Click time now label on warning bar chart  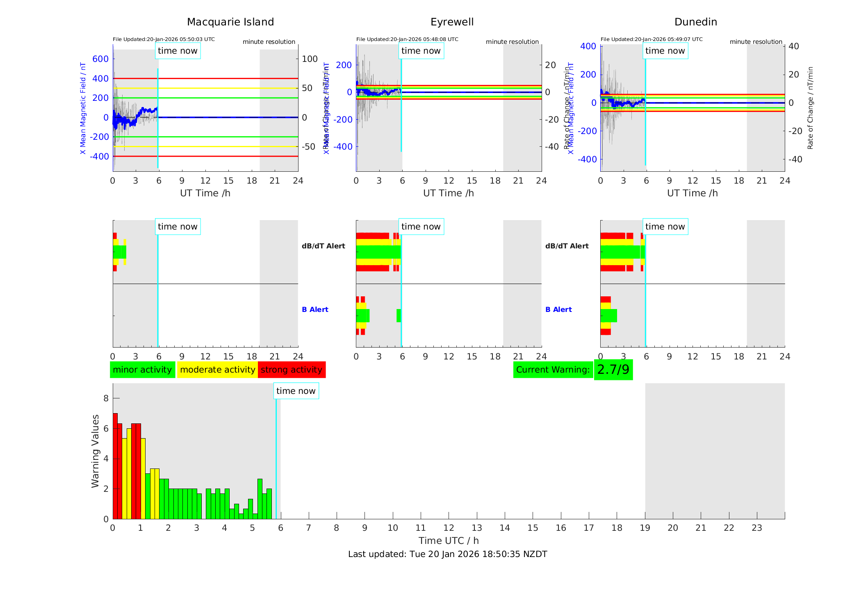(x=296, y=391)
